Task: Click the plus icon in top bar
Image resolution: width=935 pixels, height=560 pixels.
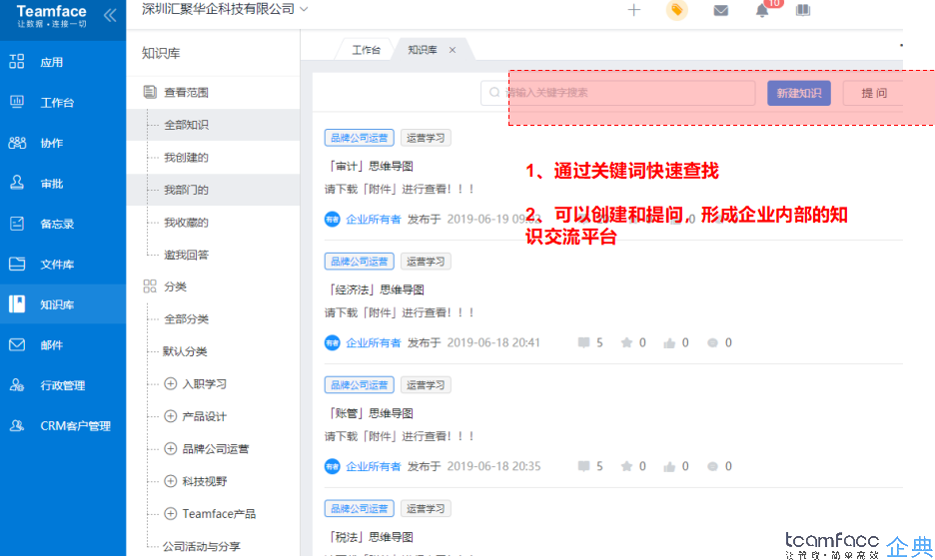Action: [634, 10]
